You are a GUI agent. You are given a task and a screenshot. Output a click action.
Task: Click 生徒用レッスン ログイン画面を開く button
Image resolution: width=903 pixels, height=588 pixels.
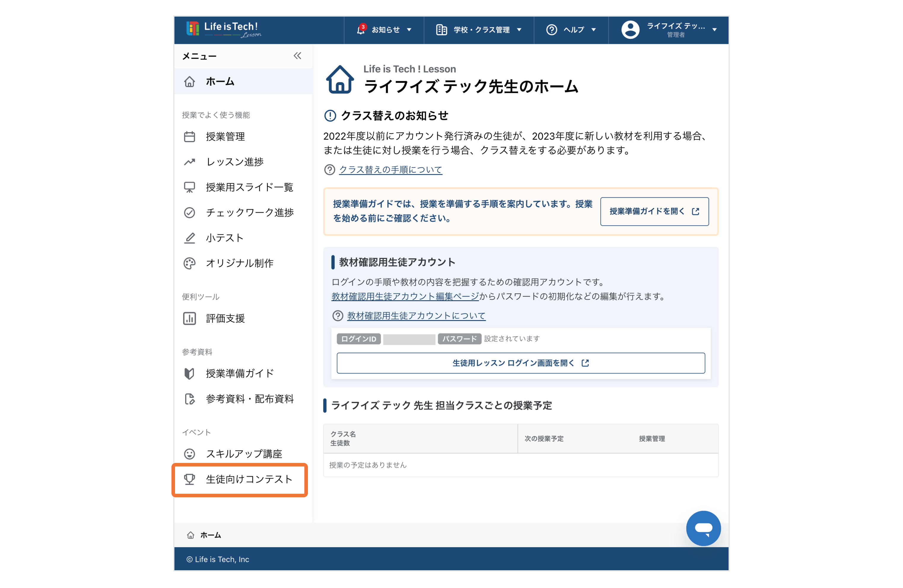pyautogui.click(x=521, y=363)
